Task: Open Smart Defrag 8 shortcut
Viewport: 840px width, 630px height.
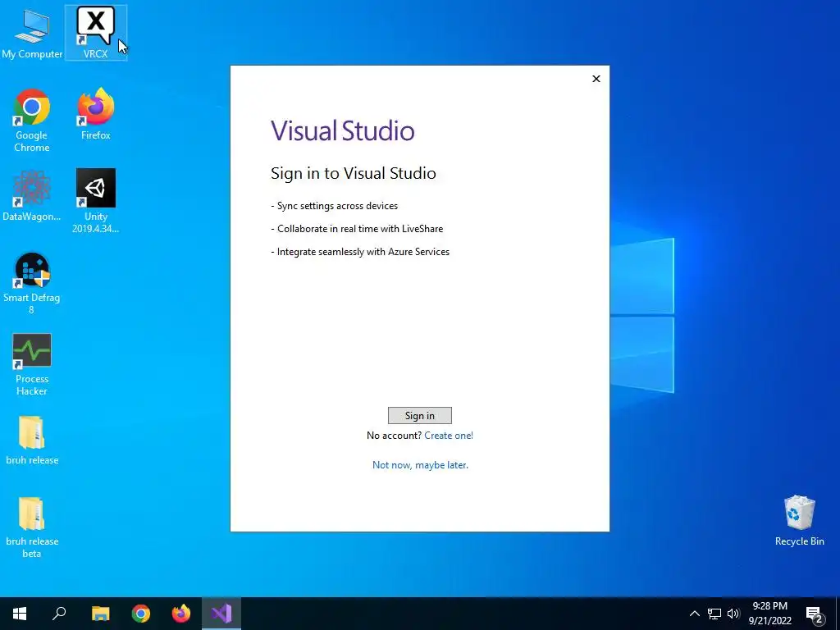Action: click(32, 283)
